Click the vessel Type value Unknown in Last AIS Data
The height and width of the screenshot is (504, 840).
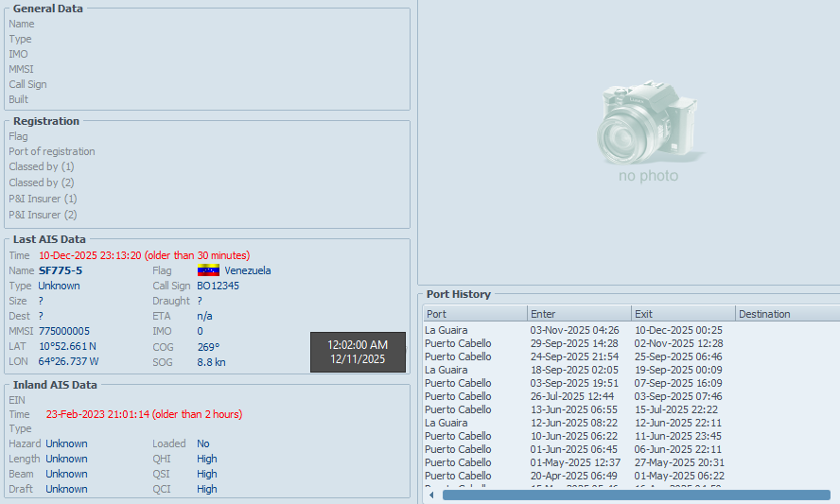59,286
